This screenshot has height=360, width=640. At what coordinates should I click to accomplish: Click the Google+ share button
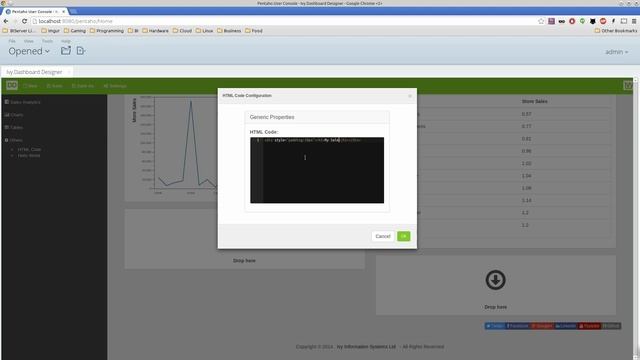[x=542, y=326]
